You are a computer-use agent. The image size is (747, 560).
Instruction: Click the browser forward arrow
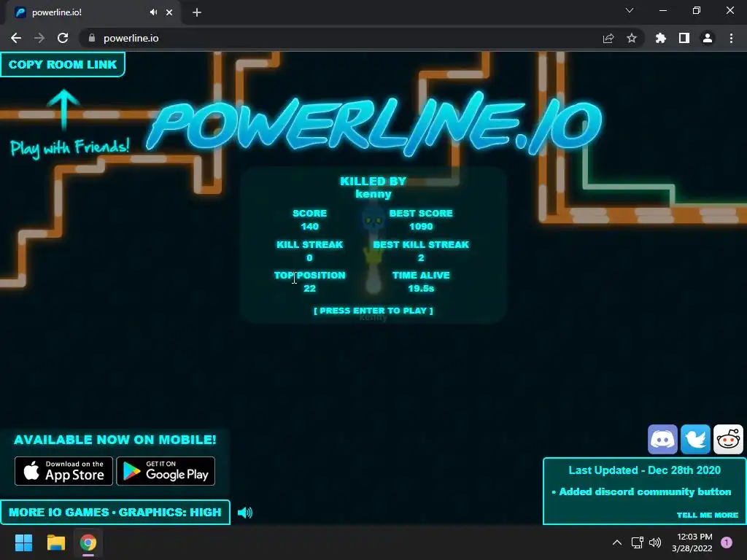coord(39,38)
